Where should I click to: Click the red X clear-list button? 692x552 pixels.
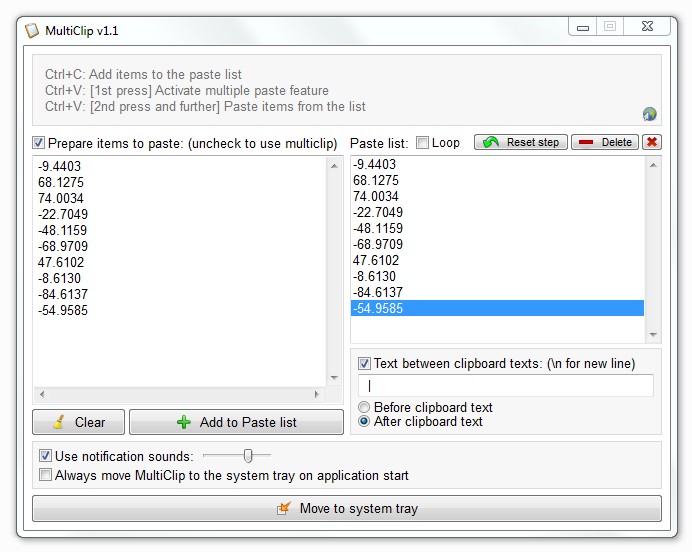[x=652, y=142]
